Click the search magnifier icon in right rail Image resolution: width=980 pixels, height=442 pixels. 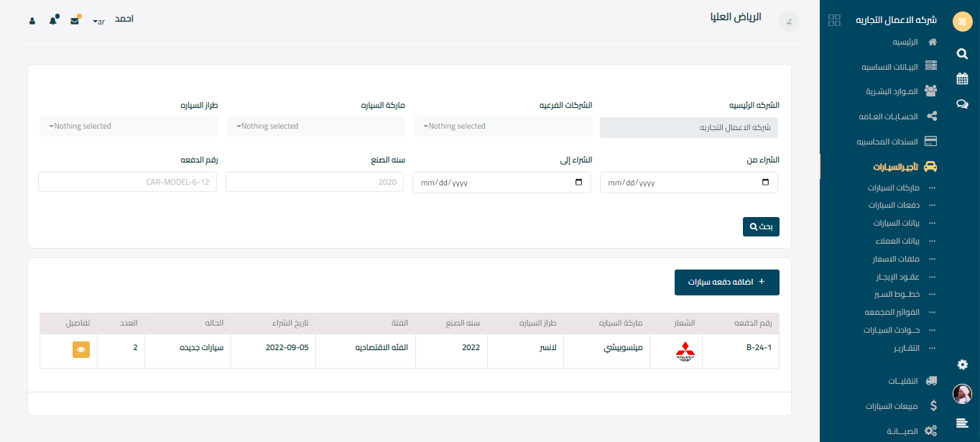coord(962,53)
